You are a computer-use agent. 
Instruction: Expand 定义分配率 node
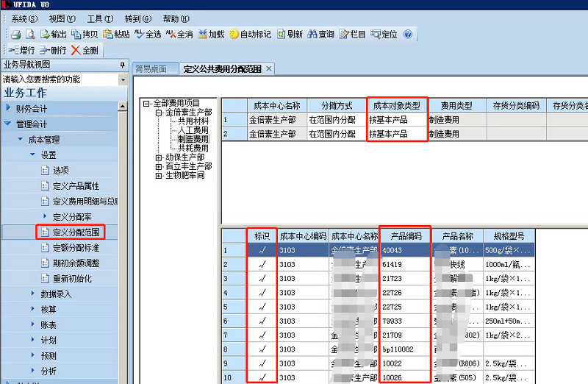(x=45, y=216)
